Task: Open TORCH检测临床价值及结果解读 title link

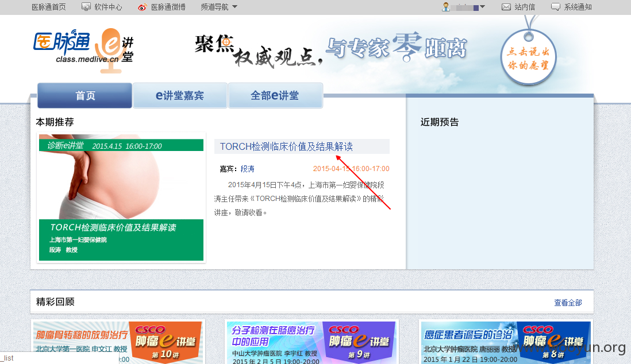Action: point(286,146)
